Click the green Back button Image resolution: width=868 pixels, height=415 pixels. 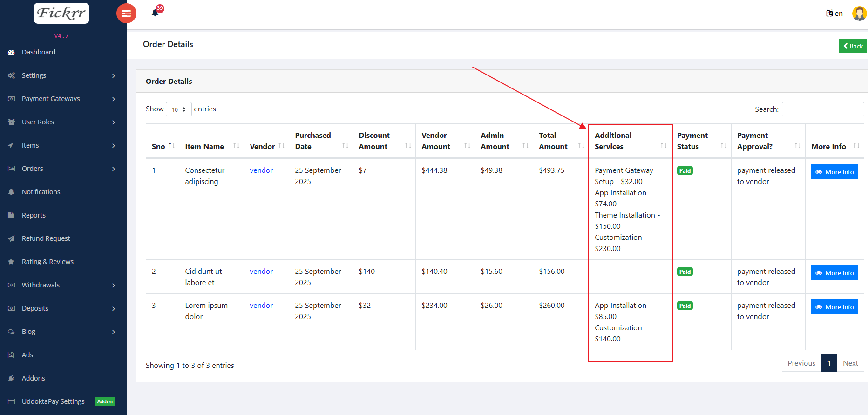[853, 46]
